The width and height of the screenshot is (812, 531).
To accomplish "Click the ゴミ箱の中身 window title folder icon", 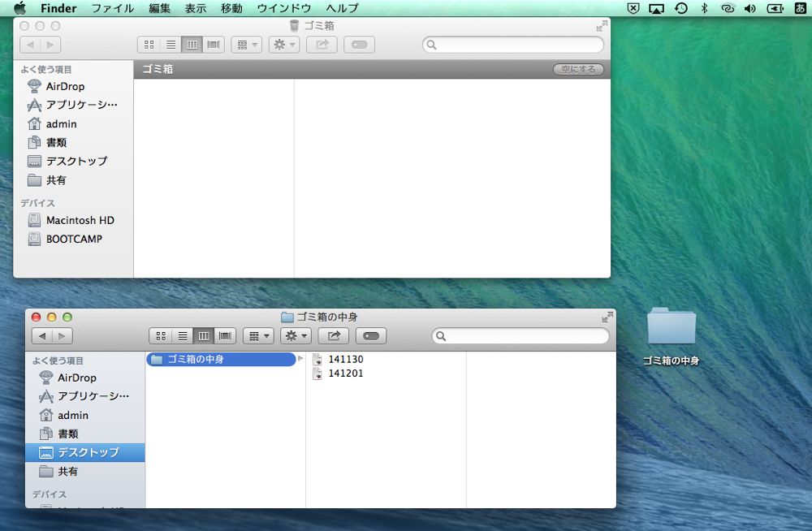I will [287, 317].
